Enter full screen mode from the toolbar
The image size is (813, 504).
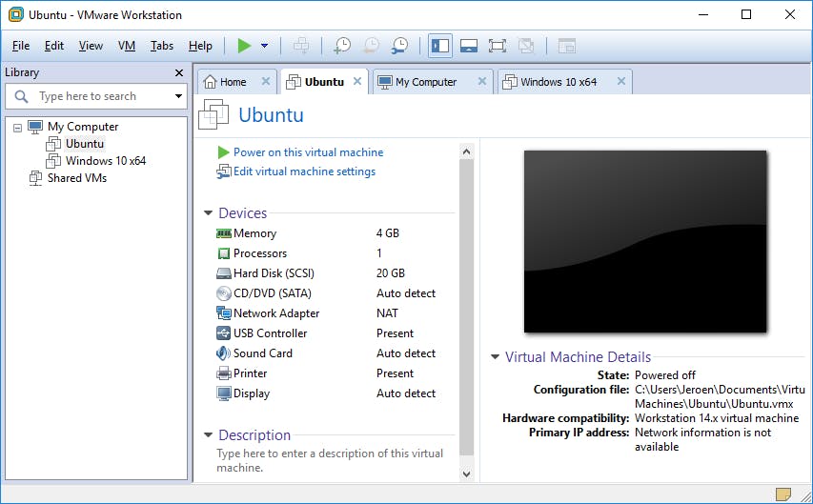497,46
